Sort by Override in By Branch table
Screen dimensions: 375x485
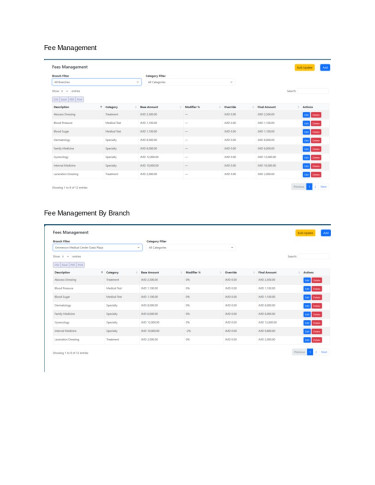click(240, 272)
